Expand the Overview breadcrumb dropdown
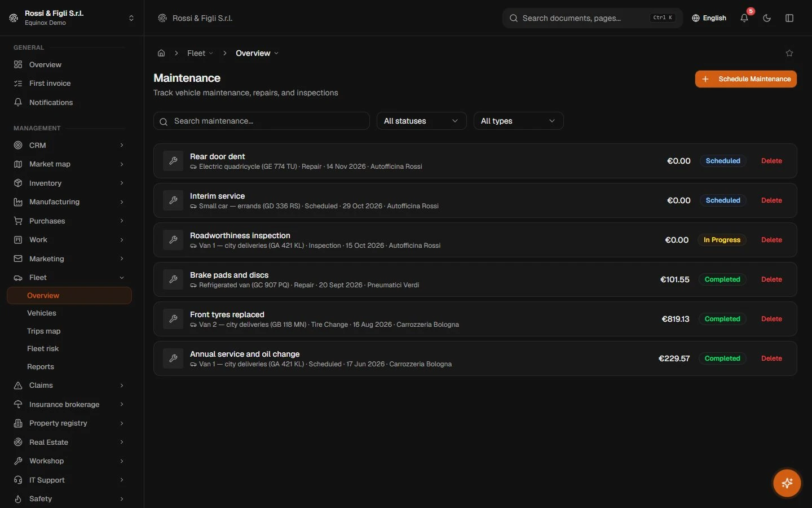This screenshot has width=812, height=508. [x=257, y=53]
